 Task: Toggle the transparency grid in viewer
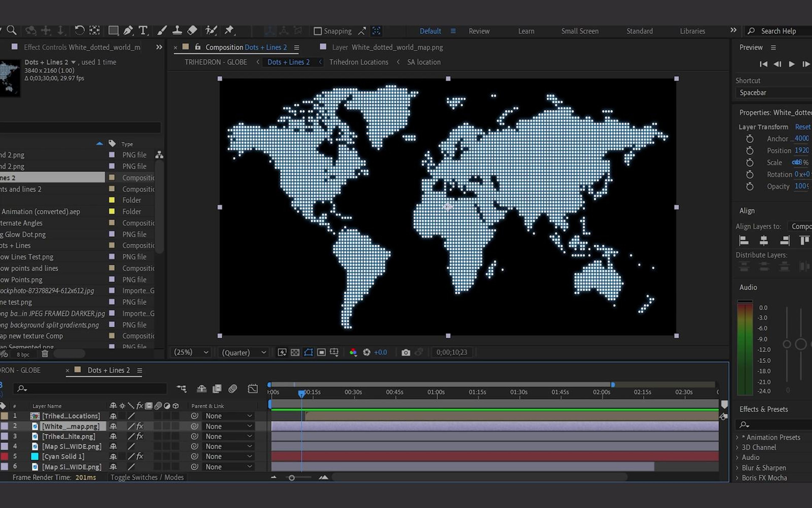click(x=295, y=352)
